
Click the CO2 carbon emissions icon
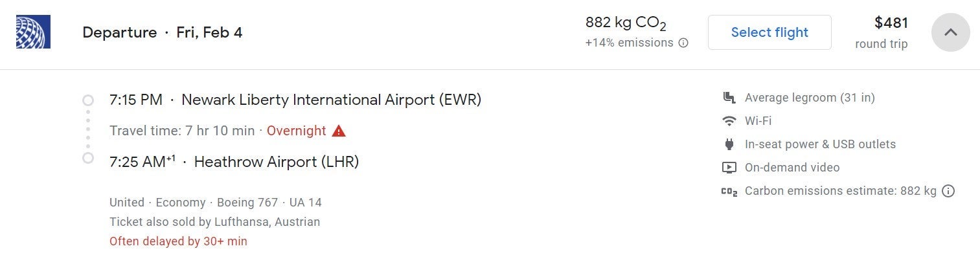coord(729,192)
